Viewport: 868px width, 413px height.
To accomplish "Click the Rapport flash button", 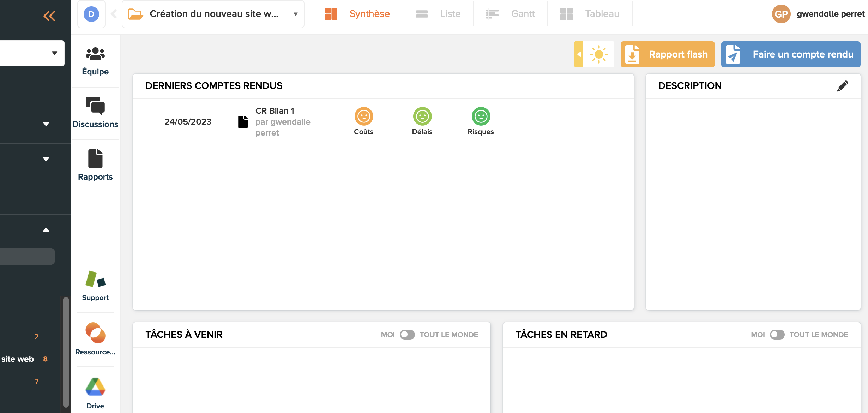I will 668,54.
